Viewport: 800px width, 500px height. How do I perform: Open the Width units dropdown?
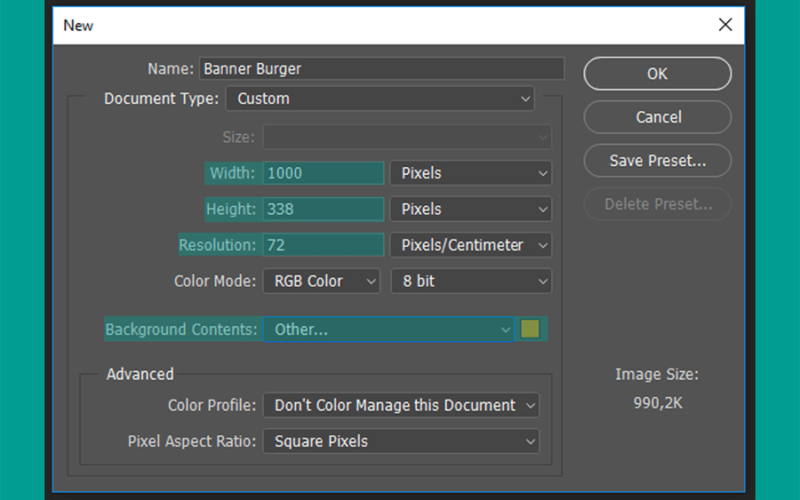tap(471, 173)
